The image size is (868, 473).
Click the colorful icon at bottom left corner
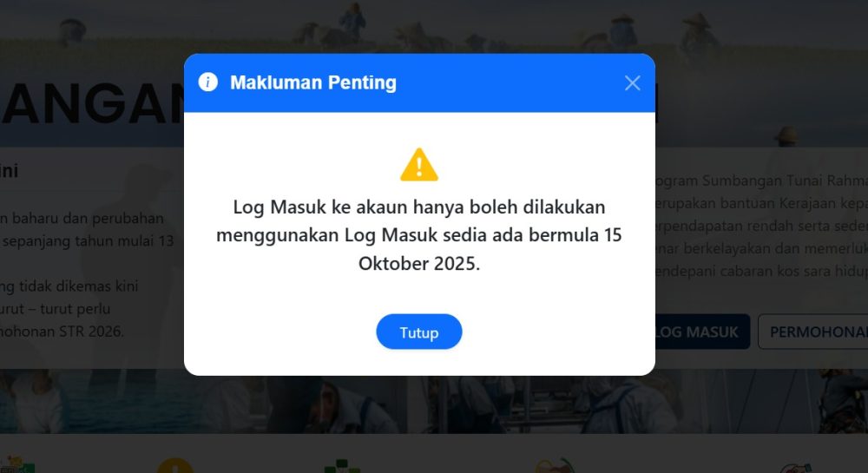tap(16, 464)
